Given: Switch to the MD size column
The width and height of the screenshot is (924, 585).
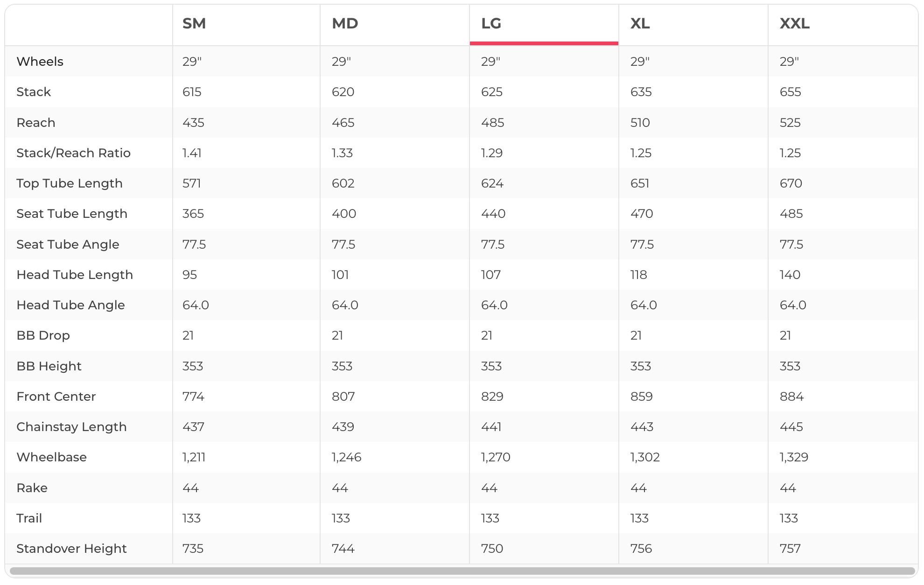Looking at the screenshot, I should tap(345, 24).
